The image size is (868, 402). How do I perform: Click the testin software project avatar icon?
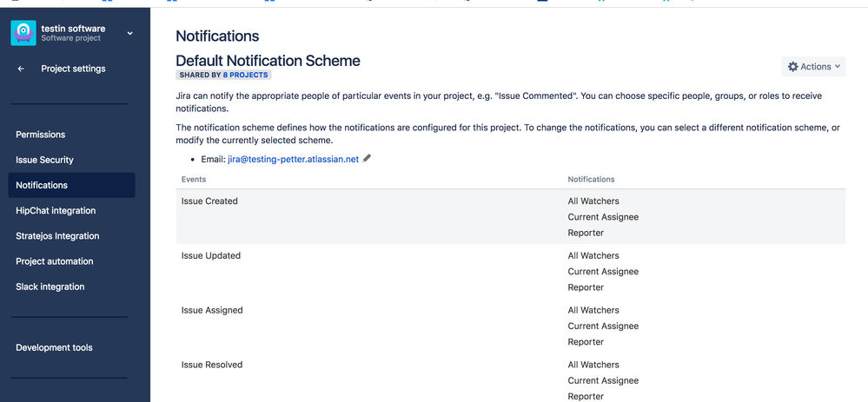(x=23, y=33)
